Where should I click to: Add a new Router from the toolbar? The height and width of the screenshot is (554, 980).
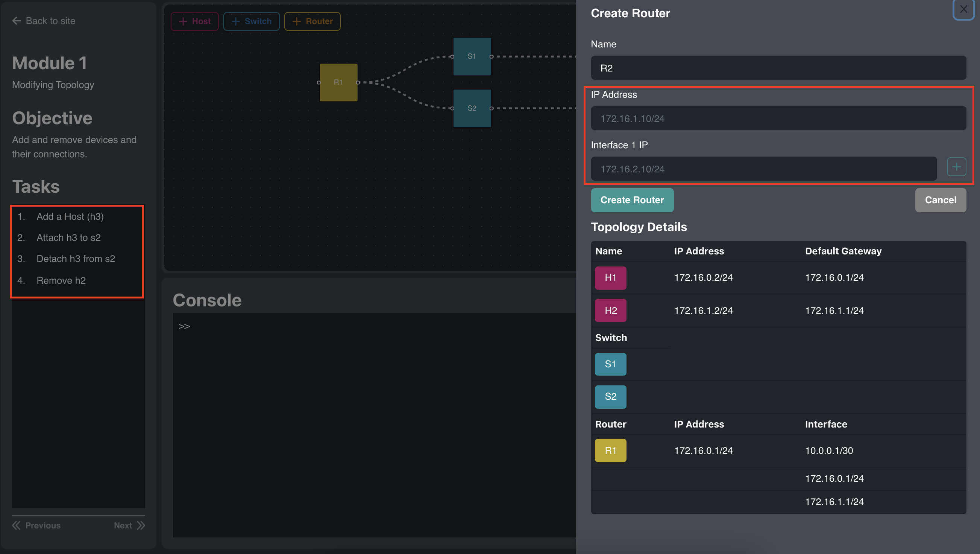(x=312, y=21)
